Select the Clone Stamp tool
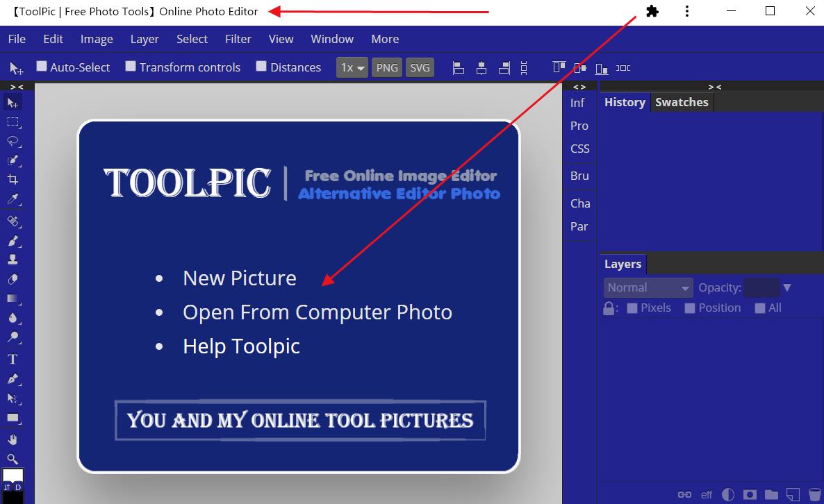The height and width of the screenshot is (504, 824). click(x=13, y=260)
